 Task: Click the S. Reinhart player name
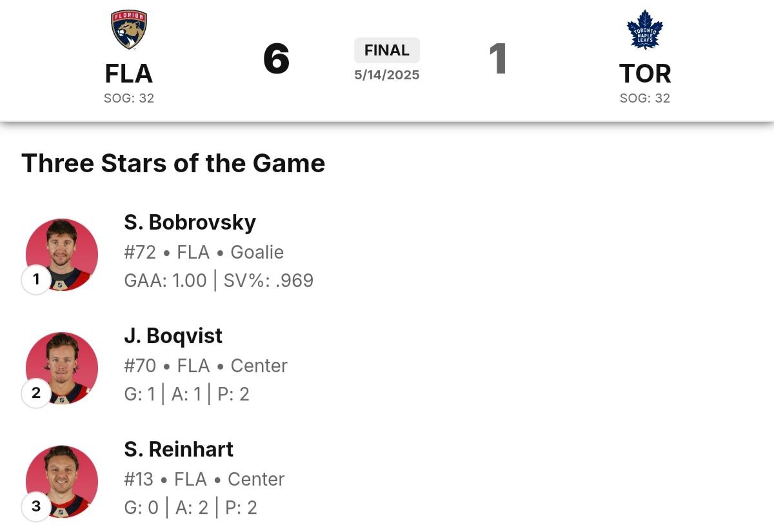[179, 449]
